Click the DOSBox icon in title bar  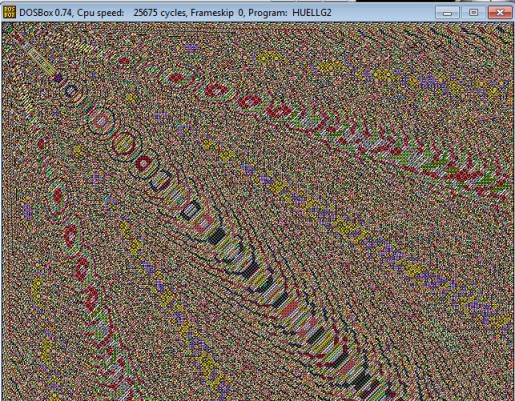tap(9, 12)
